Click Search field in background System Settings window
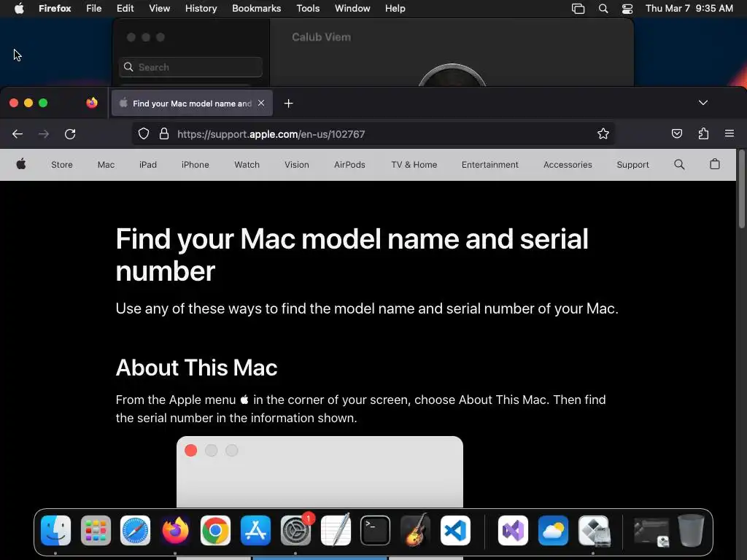Viewport: 747px width, 560px height. (x=190, y=67)
